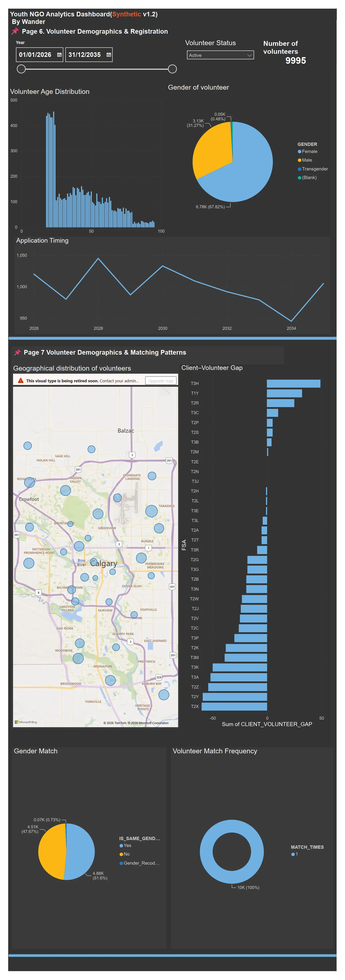345x980 pixels.
Task: Select the T2R bar in gap chart
Action: (x=280, y=403)
